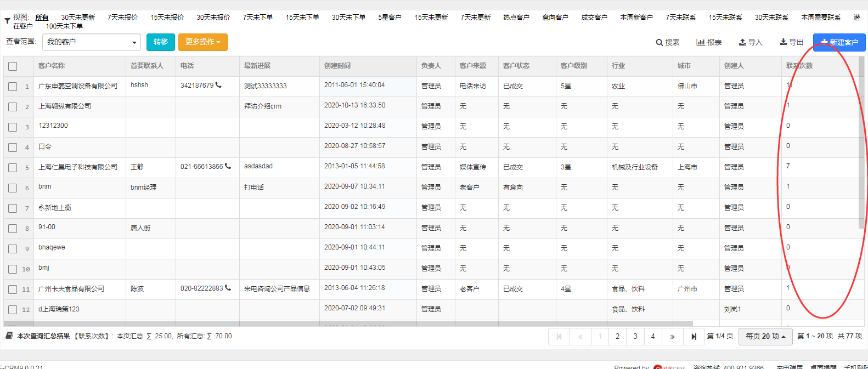Switch to the 所有 view filter

pyautogui.click(x=42, y=18)
